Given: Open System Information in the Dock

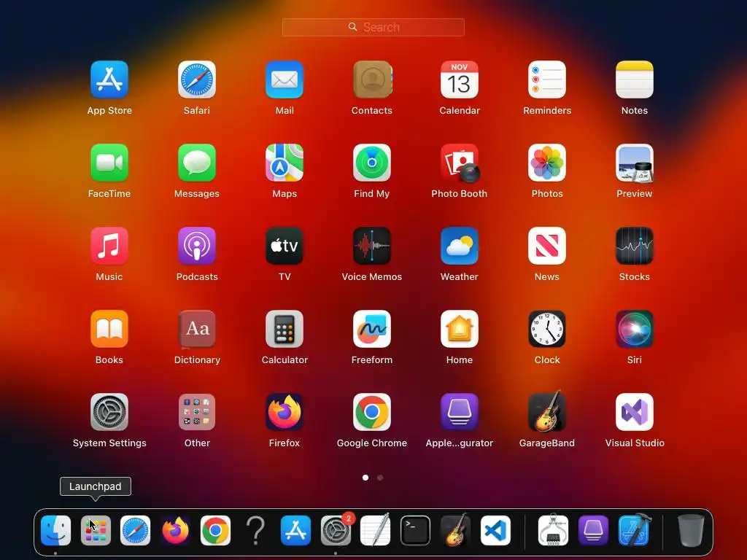Looking at the screenshot, I should [553, 529].
